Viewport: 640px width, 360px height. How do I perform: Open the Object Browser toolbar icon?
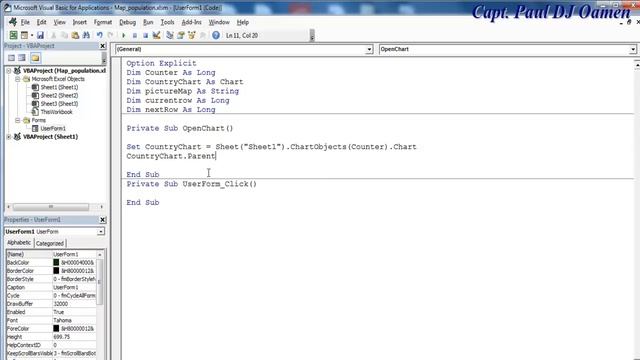191,36
